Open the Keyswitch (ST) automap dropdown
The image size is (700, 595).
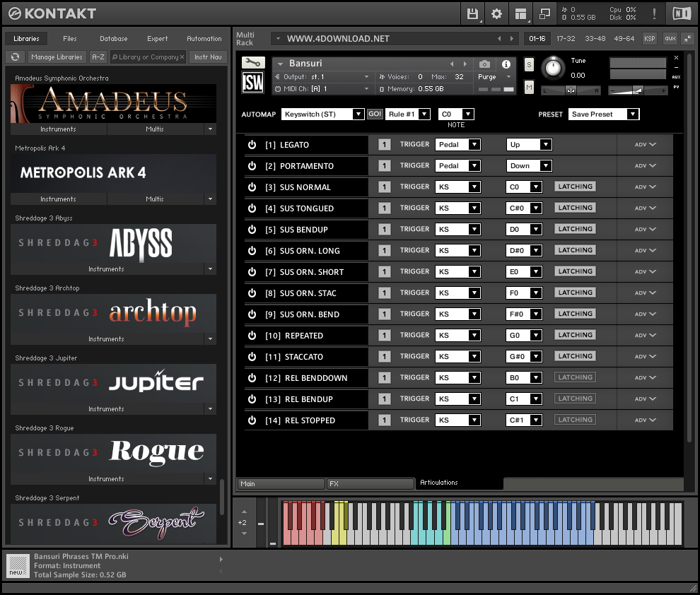tap(322, 114)
